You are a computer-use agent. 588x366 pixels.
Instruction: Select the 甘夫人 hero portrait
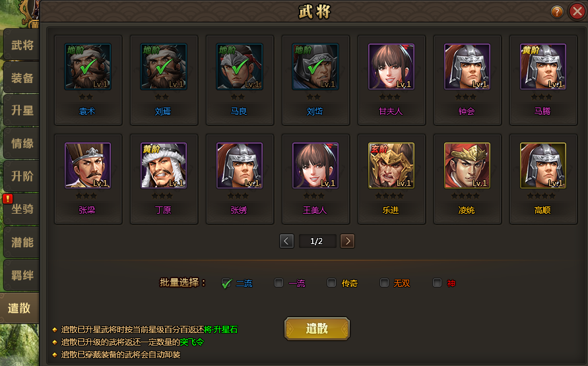pos(391,67)
